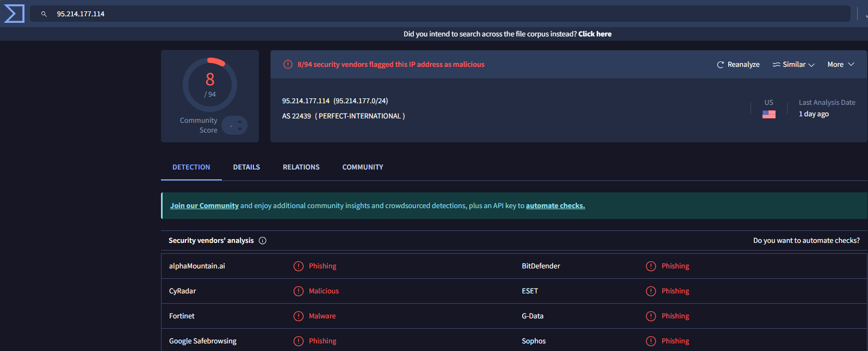Click BitDefender phishing warning icon
This screenshot has width=868, height=351.
651,266
